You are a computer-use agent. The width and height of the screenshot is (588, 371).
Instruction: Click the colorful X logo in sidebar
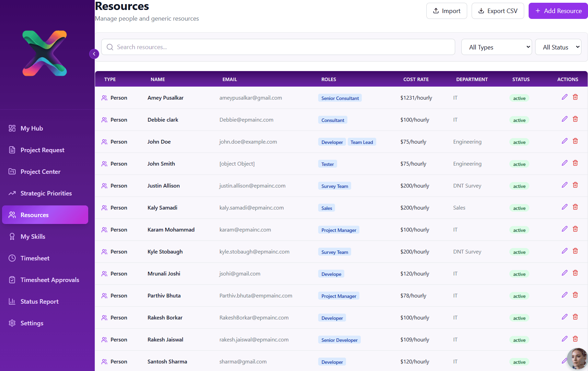coord(45,53)
